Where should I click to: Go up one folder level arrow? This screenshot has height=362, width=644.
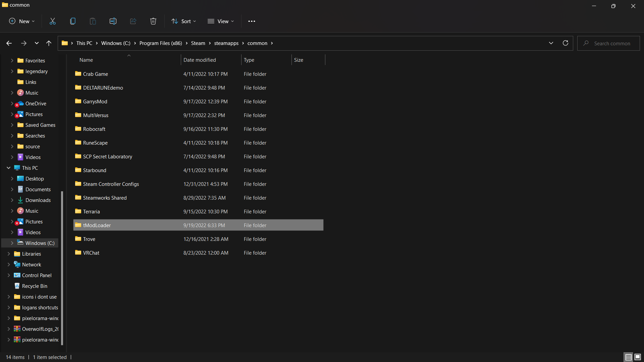(x=49, y=43)
